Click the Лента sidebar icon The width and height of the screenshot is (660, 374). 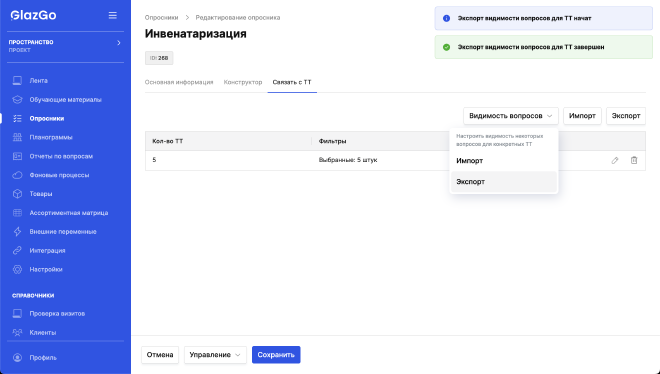point(17,80)
